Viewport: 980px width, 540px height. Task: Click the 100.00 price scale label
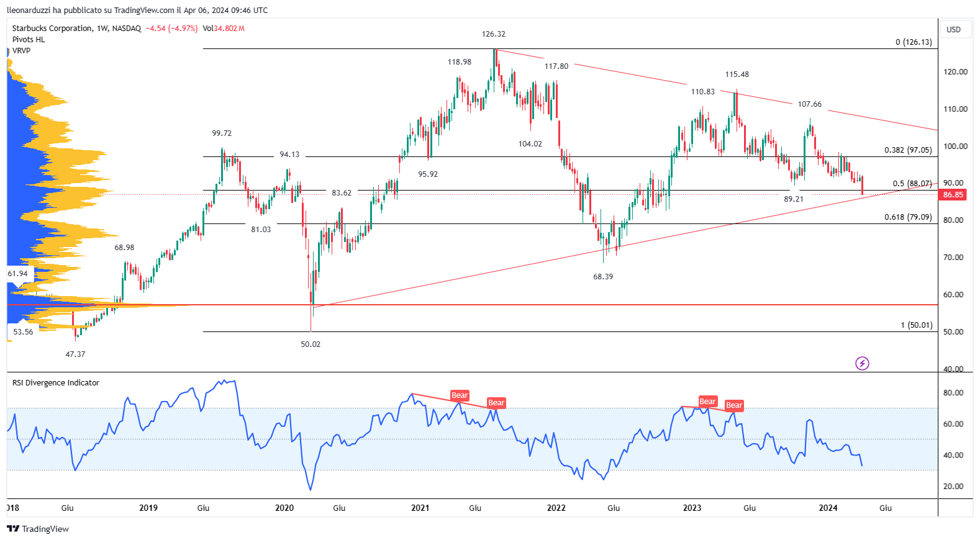[956, 146]
